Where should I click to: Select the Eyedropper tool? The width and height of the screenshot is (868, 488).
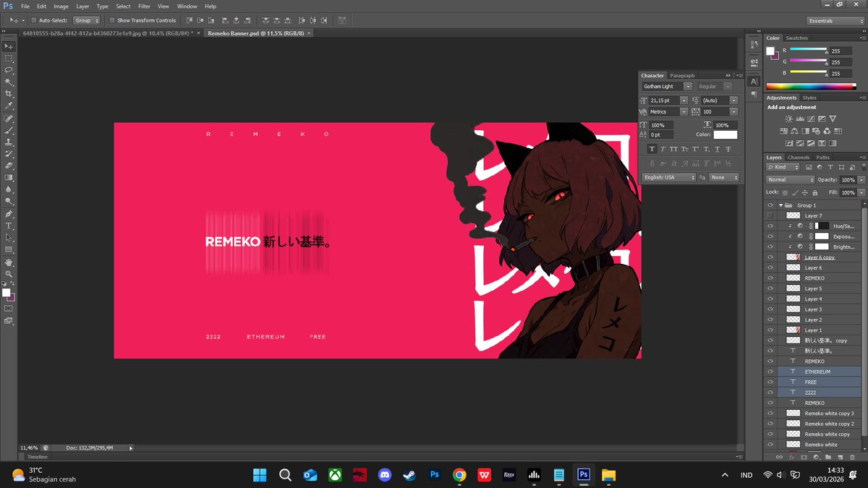click(9, 106)
